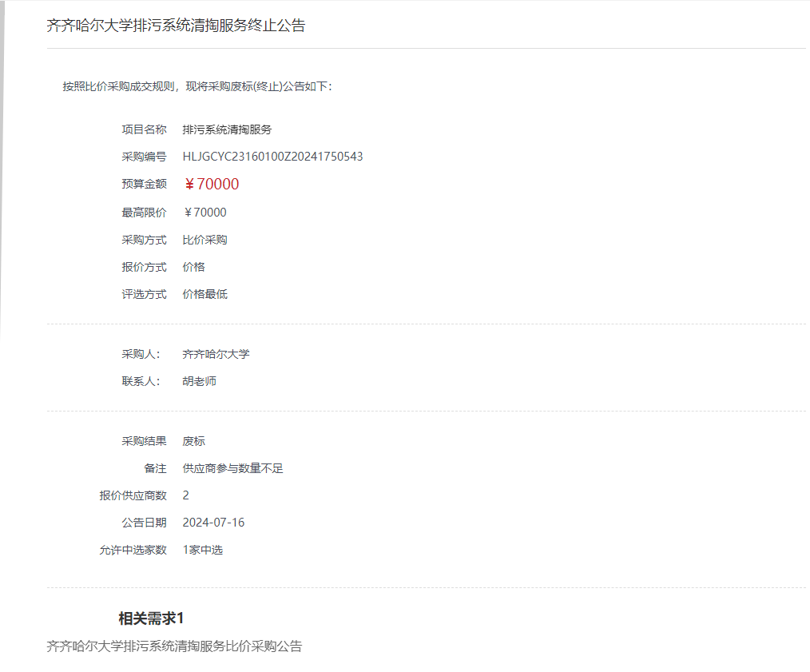Click the 报价供应商数 label
The image size is (810, 672).
click(133, 495)
